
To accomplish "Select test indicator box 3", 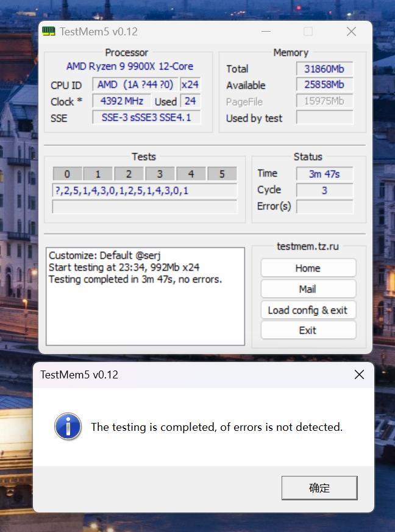I will tap(160, 174).
